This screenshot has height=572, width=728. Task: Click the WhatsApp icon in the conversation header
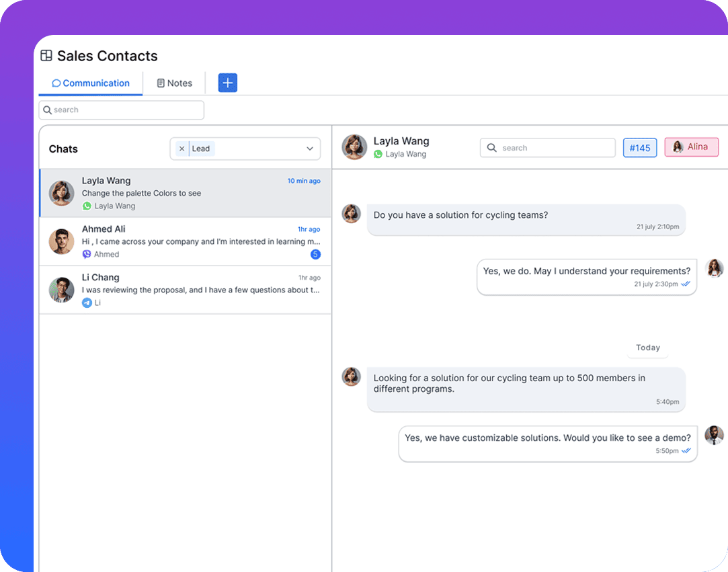click(x=378, y=154)
